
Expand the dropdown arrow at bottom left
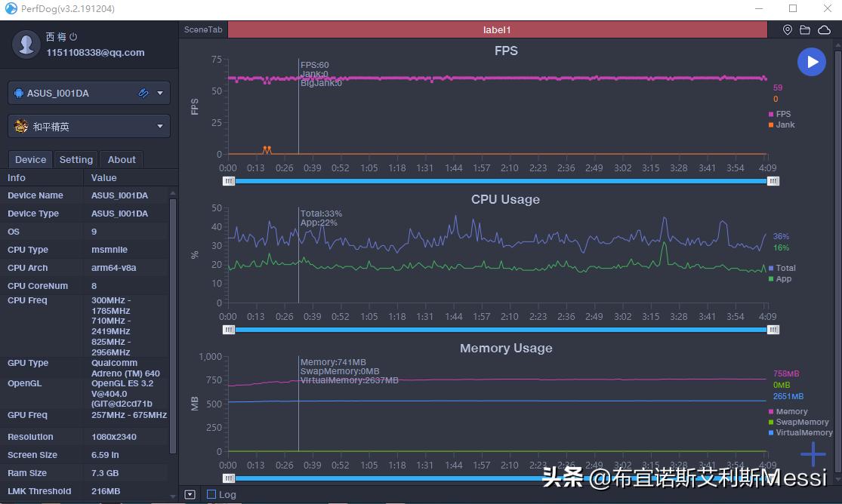(x=189, y=494)
